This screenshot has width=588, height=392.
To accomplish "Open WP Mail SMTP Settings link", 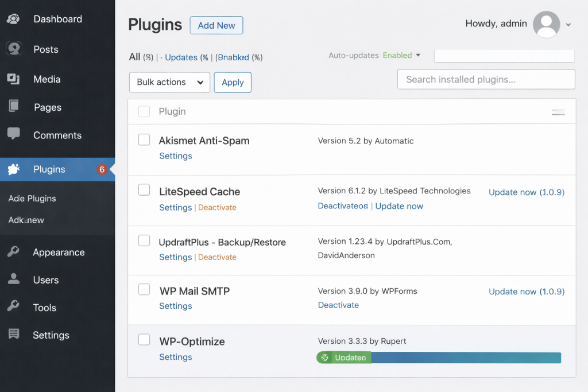I will tap(176, 306).
